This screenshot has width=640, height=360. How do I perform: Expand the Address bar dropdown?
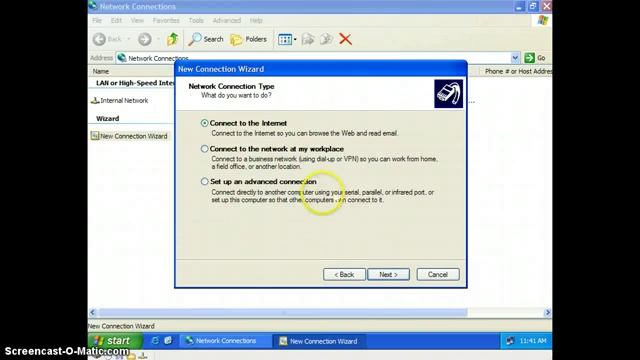point(515,58)
